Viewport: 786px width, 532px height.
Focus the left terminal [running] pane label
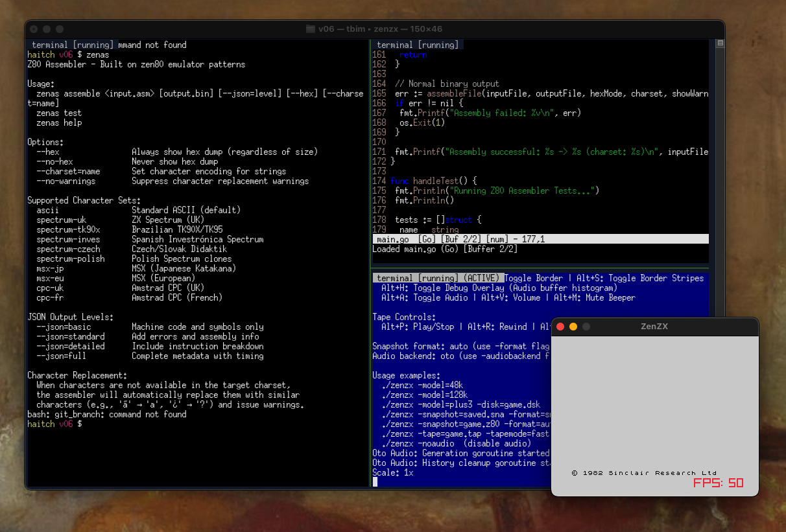coord(71,45)
